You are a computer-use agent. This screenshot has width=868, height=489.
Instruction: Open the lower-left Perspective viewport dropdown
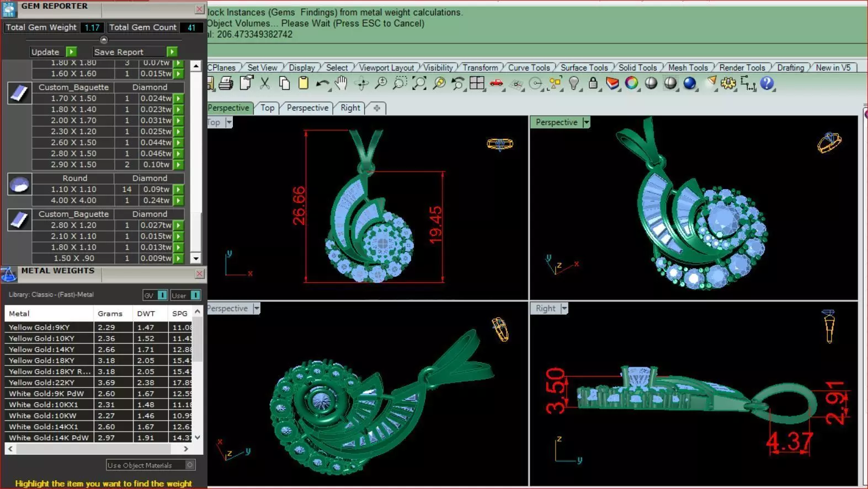(x=257, y=309)
